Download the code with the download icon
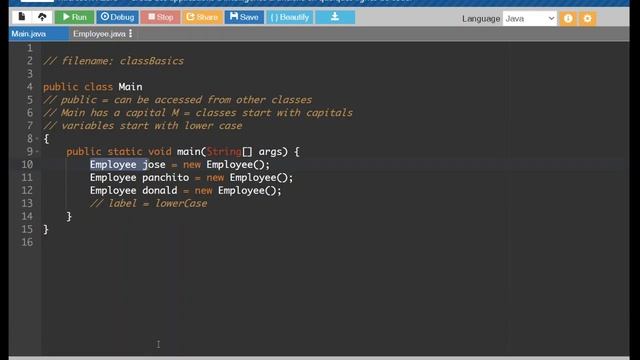The width and height of the screenshot is (640, 360). pyautogui.click(x=335, y=17)
